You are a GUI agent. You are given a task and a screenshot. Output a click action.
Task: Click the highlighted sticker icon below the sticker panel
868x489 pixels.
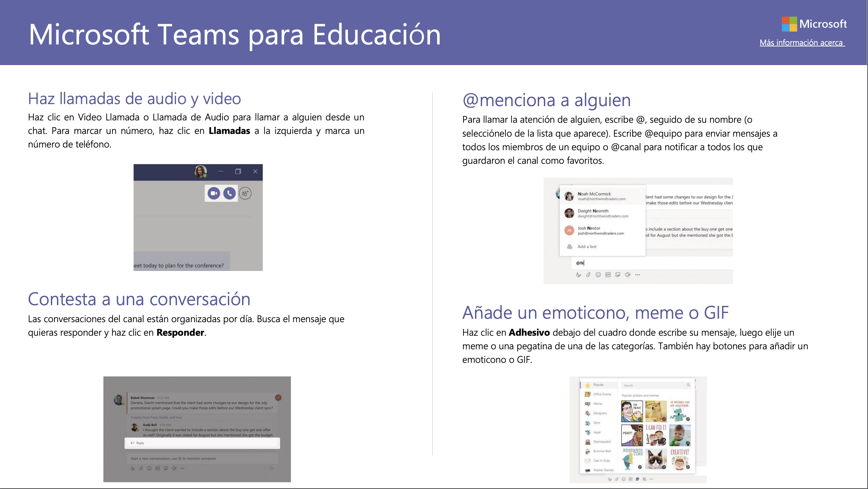click(x=637, y=479)
